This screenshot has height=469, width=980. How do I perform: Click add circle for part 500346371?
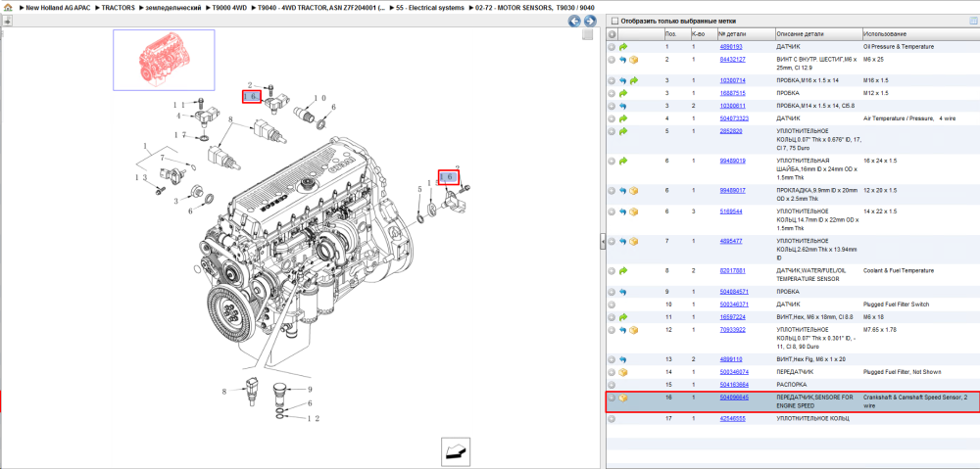612,305
